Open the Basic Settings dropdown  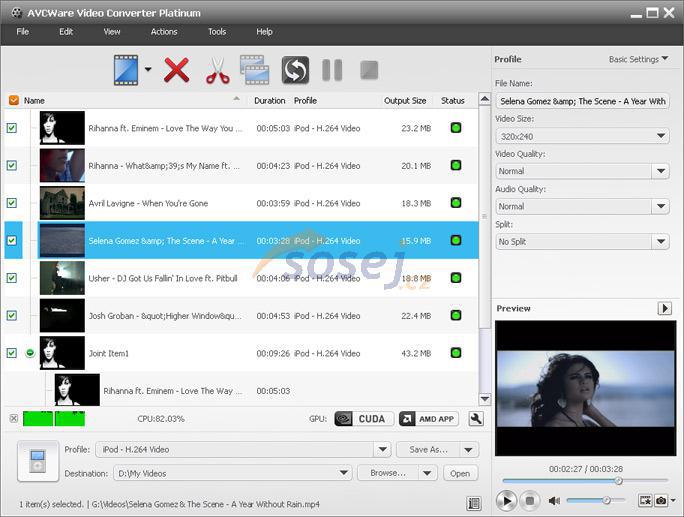(x=638, y=59)
